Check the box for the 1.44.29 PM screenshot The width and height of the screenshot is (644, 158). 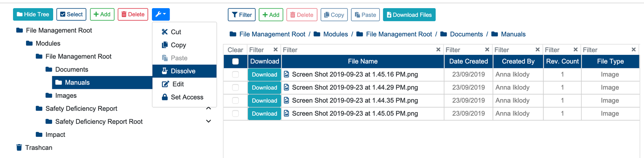(236, 87)
